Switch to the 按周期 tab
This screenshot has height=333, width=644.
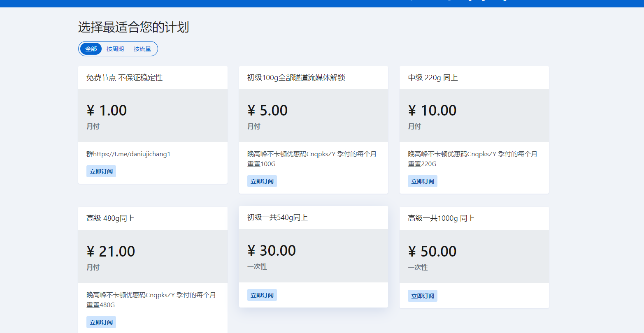pos(115,49)
